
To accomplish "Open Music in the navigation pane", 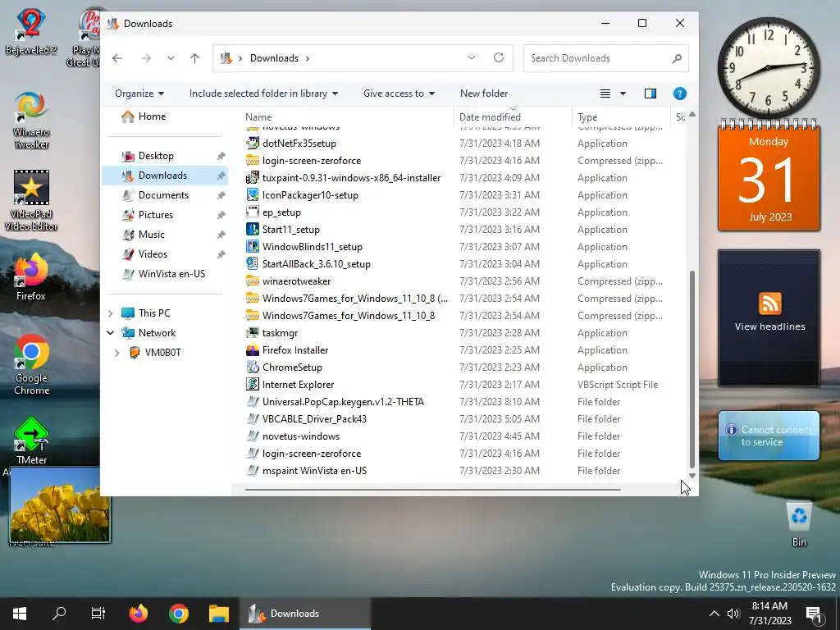I will coord(151,235).
